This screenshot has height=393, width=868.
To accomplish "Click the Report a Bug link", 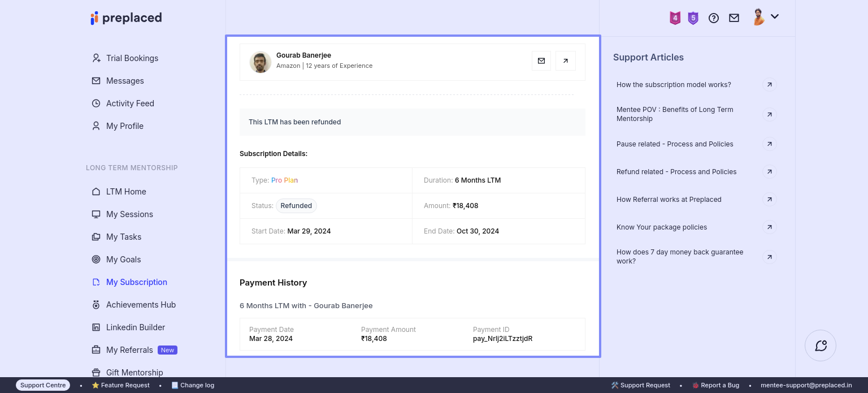I will [x=719, y=385].
